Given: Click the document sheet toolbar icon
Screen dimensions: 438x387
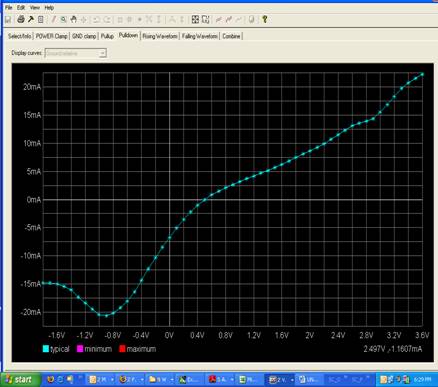Looking at the screenshot, I should (x=41, y=20).
